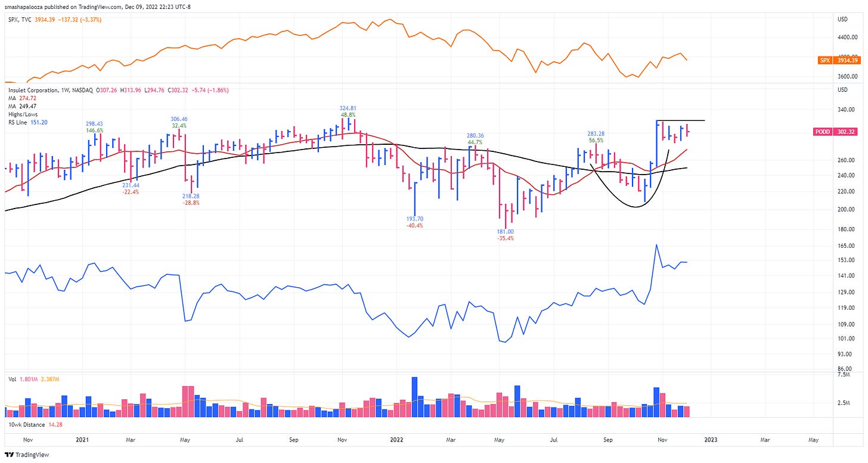Click the 3600.00 label on SPX price axis
The image size is (868, 463).
click(x=847, y=76)
